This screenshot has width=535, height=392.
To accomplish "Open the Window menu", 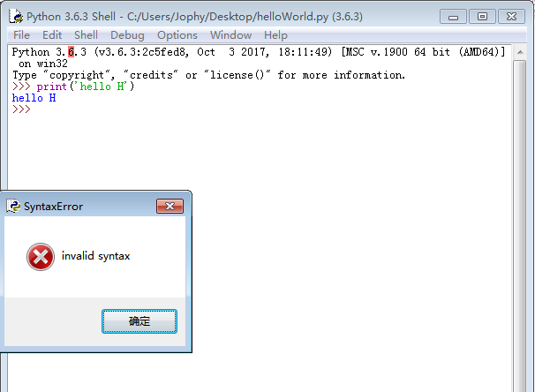I will [230, 35].
